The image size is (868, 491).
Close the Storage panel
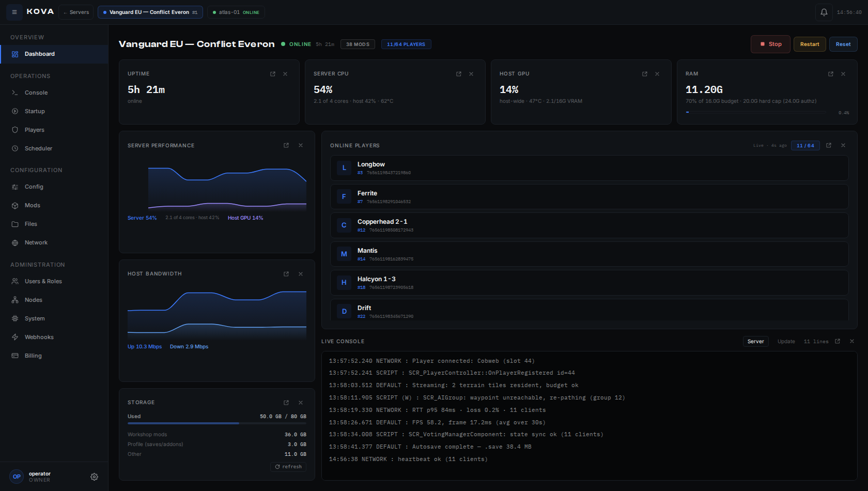(301, 403)
